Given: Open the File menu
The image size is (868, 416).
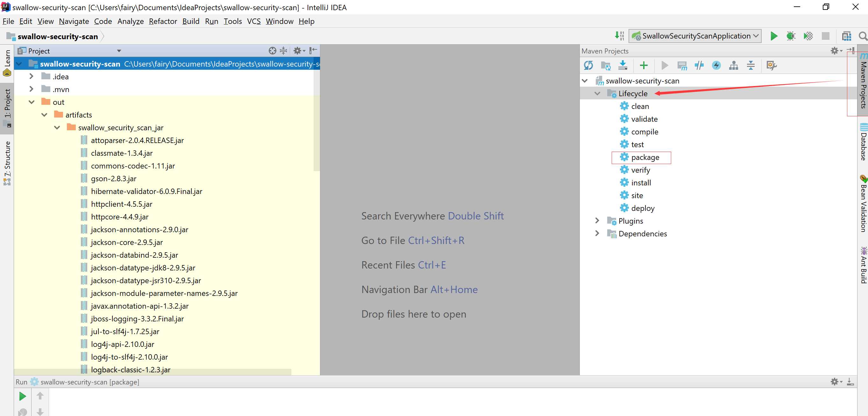Looking at the screenshot, I should [8, 21].
